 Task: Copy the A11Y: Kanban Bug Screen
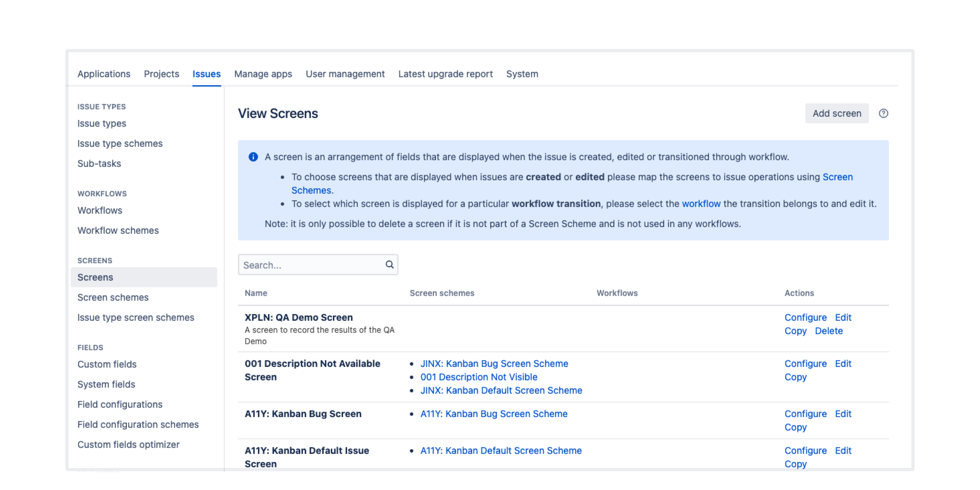(795, 427)
